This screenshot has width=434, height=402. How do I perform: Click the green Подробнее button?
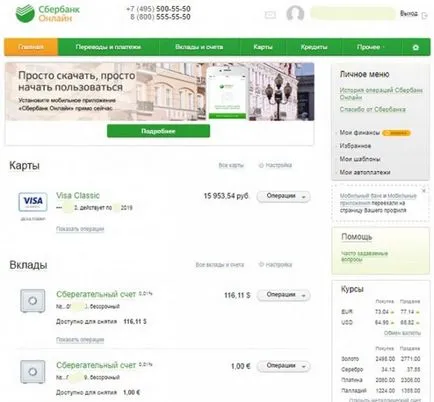[x=158, y=131]
